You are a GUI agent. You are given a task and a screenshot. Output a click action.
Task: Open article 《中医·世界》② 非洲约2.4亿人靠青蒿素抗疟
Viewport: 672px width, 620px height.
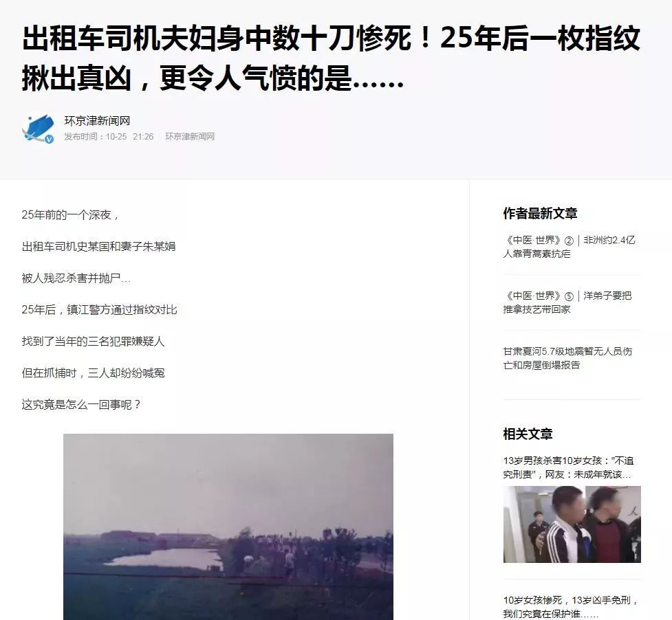tap(569, 247)
